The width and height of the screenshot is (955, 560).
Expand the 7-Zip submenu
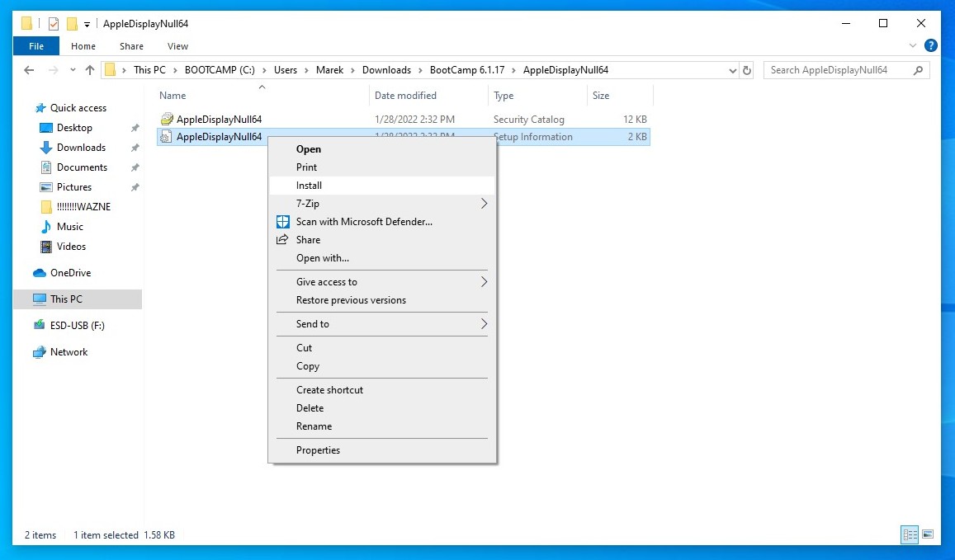382,204
